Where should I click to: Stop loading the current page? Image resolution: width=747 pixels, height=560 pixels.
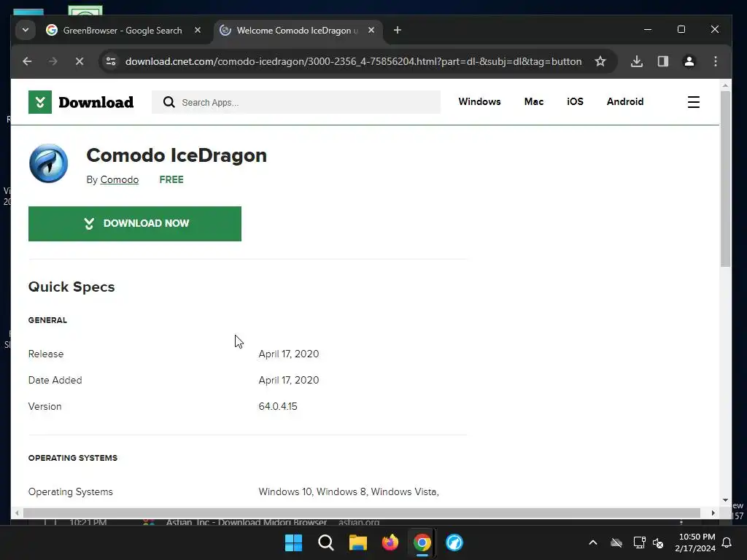click(x=79, y=61)
